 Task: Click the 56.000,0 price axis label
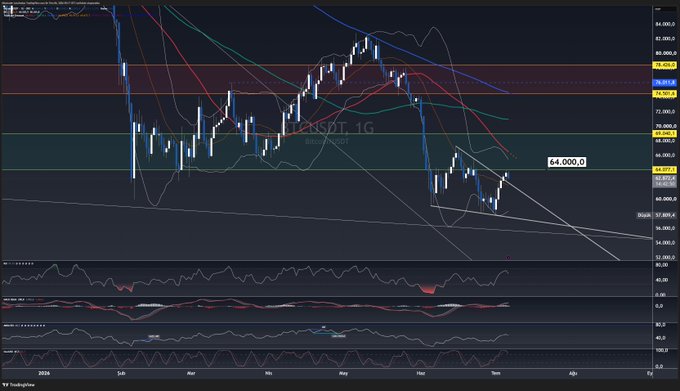(x=665, y=228)
